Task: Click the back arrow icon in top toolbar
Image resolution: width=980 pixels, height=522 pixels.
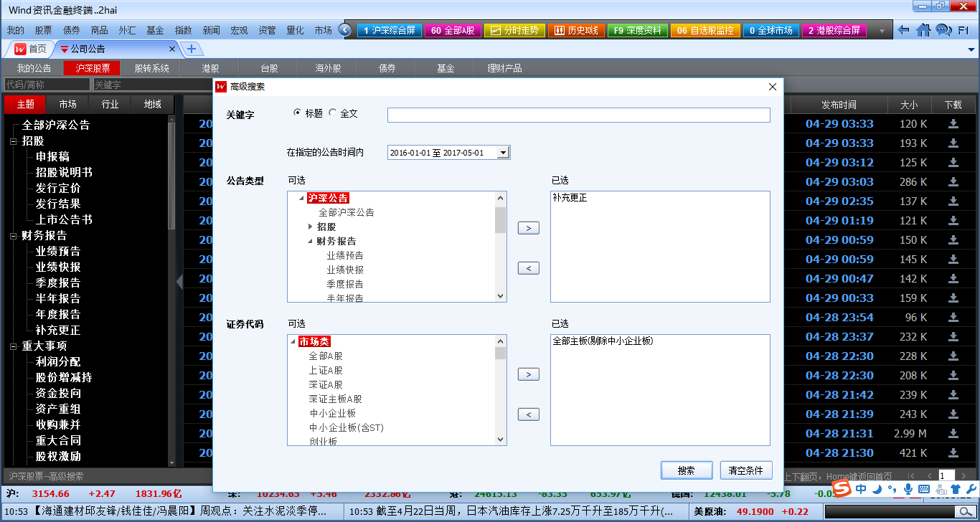Action: tap(904, 30)
